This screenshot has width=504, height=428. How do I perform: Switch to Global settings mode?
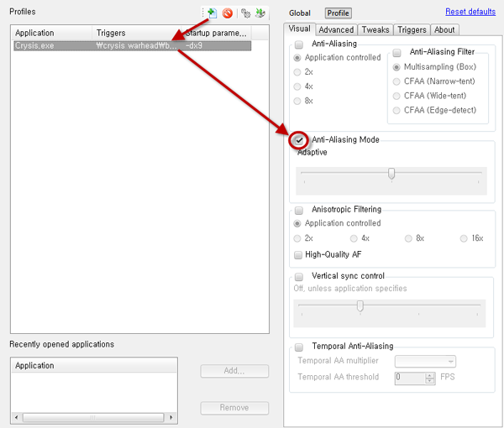click(300, 13)
